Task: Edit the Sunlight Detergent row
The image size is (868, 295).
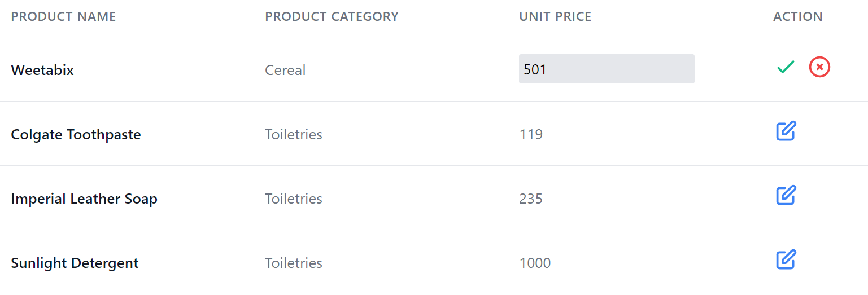Action: pyautogui.click(x=786, y=259)
